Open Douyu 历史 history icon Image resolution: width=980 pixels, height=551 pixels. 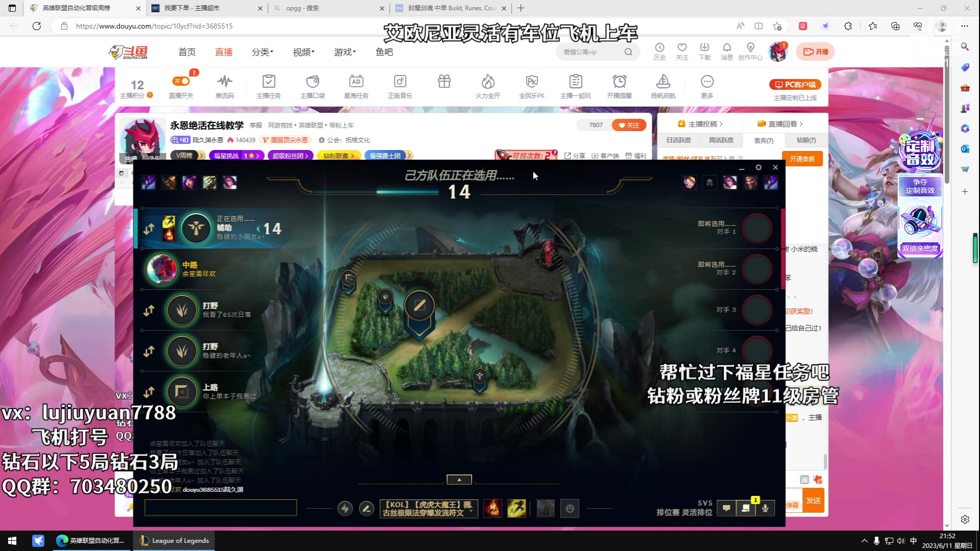click(659, 52)
